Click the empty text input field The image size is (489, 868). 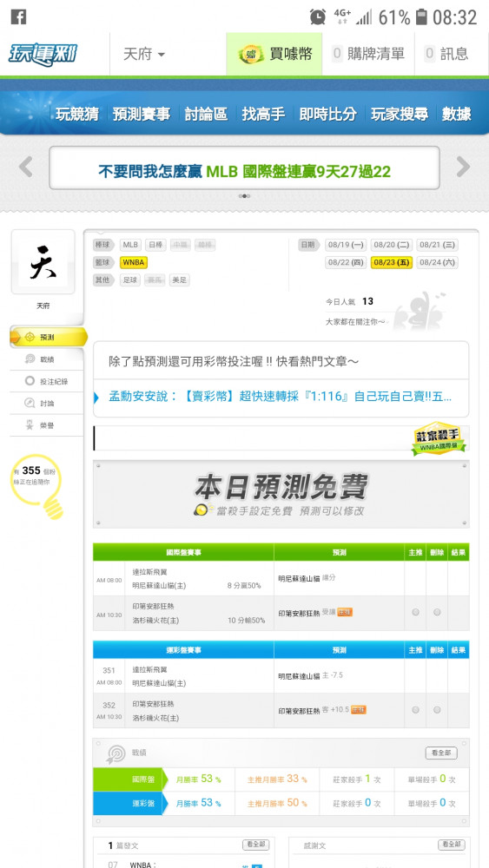coord(252,438)
